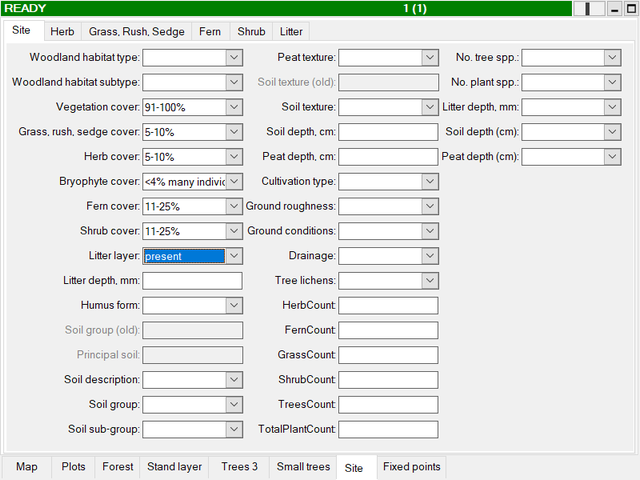Open the Tree lichens dropdown
Viewport: 640px width, 480px height.
click(429, 281)
